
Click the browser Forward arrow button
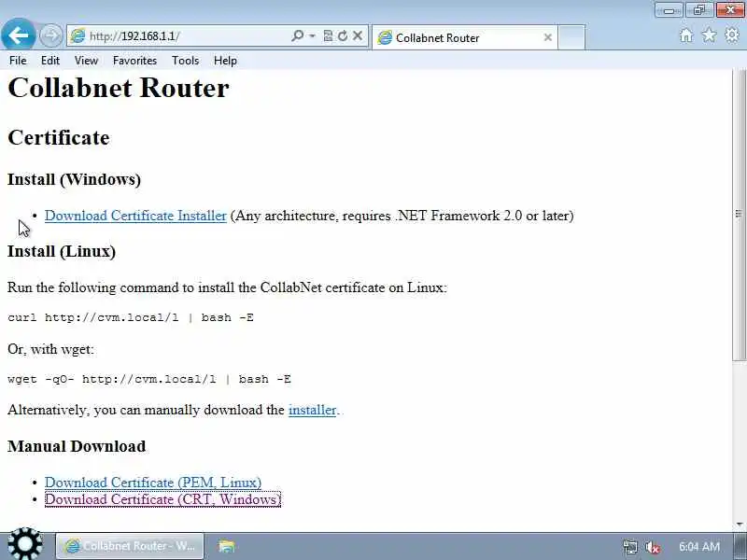pyautogui.click(x=50, y=35)
